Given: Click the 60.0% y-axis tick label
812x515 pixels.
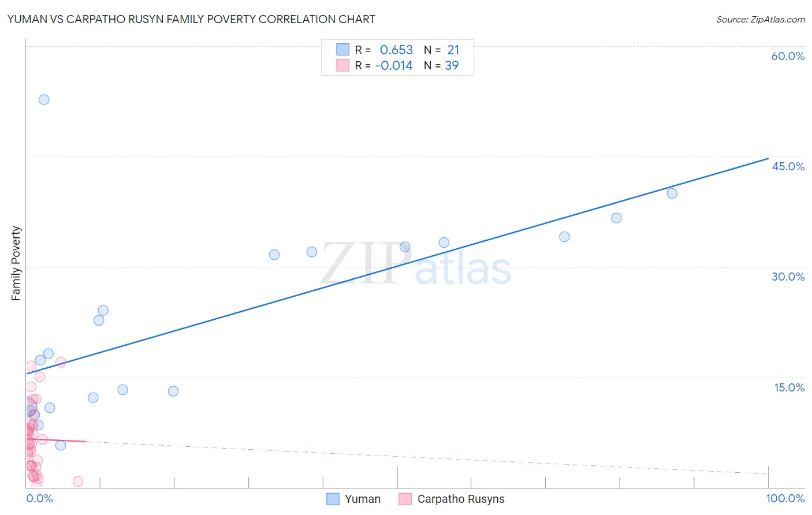Looking at the screenshot, I should [x=788, y=56].
